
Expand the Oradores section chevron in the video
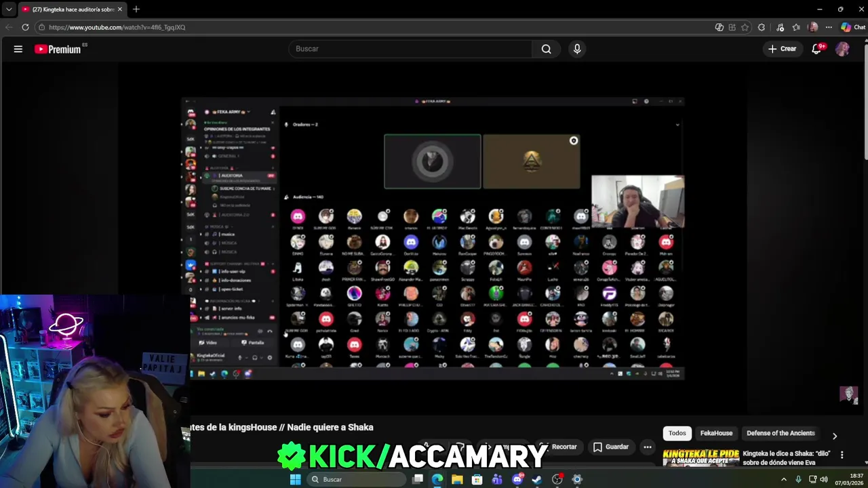(x=677, y=125)
